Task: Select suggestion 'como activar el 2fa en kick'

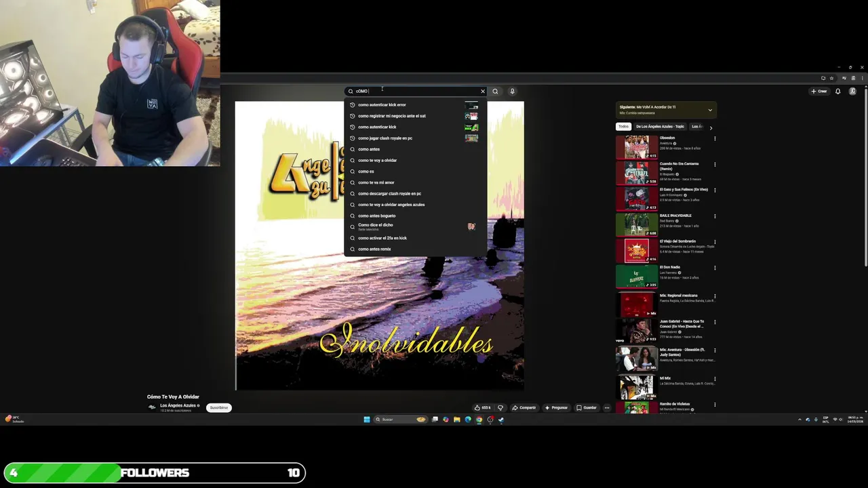Action: [415, 238]
